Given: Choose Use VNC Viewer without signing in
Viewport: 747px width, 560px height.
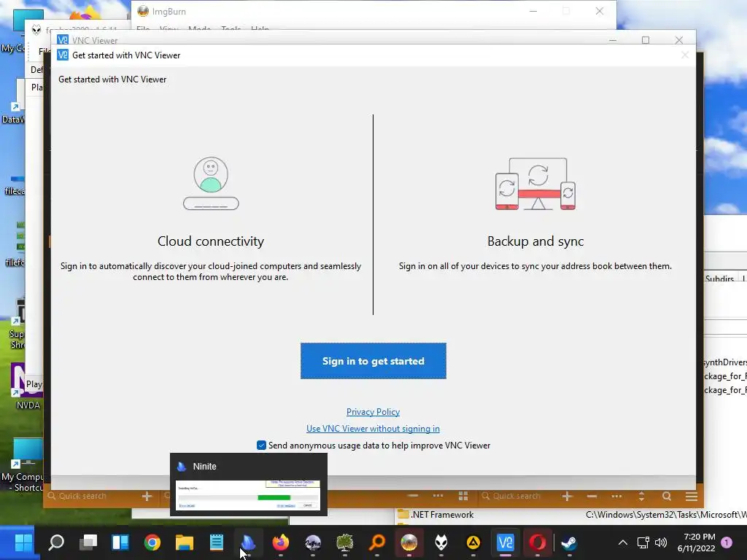Looking at the screenshot, I should (373, 429).
